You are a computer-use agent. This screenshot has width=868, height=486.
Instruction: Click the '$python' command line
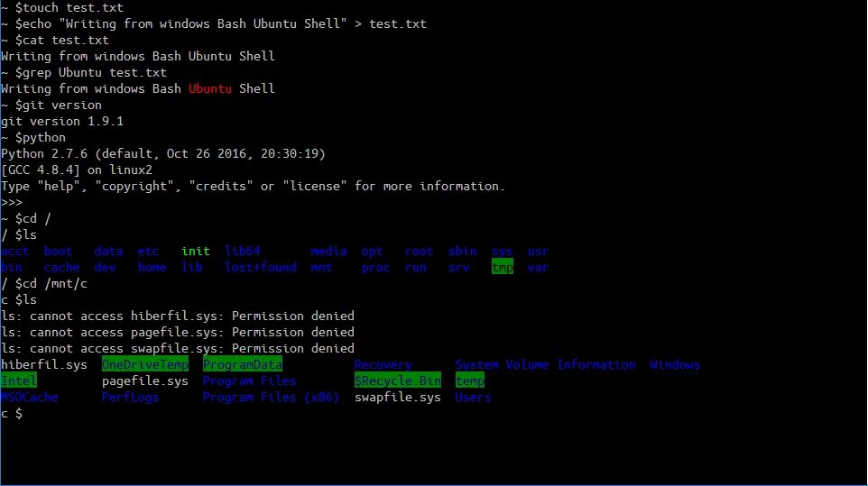(33, 137)
